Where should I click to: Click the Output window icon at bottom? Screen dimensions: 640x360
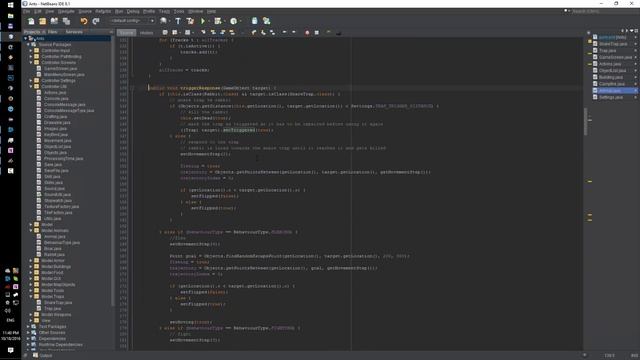pos(36,355)
